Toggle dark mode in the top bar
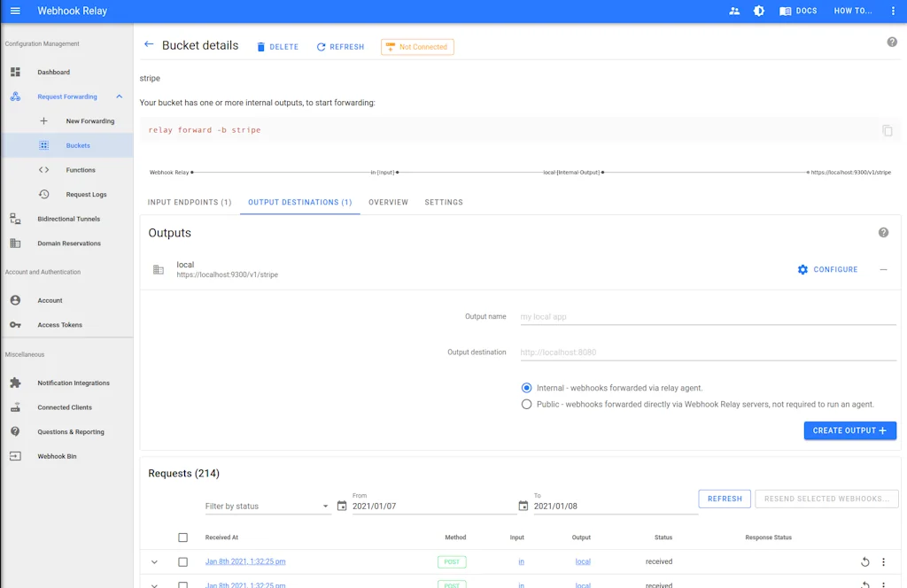 (758, 11)
